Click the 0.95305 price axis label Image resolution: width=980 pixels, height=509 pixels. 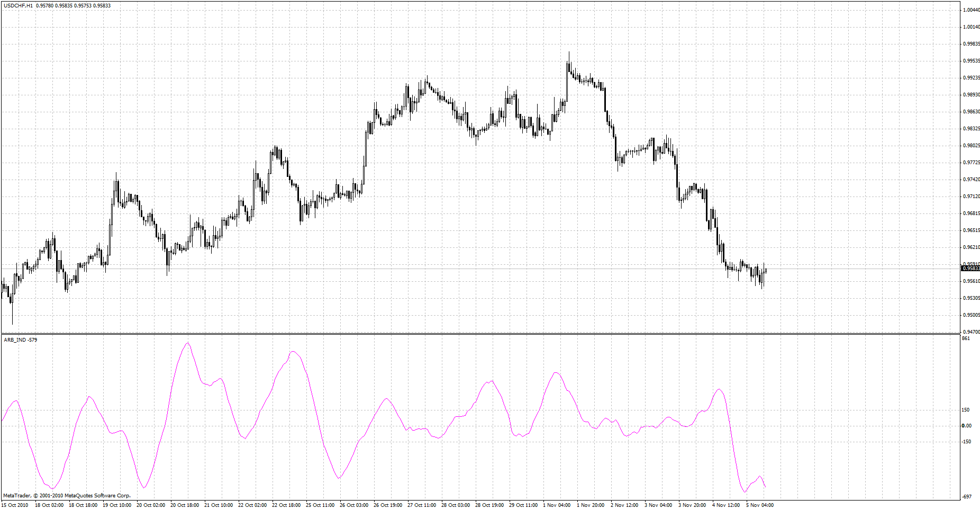pos(972,298)
